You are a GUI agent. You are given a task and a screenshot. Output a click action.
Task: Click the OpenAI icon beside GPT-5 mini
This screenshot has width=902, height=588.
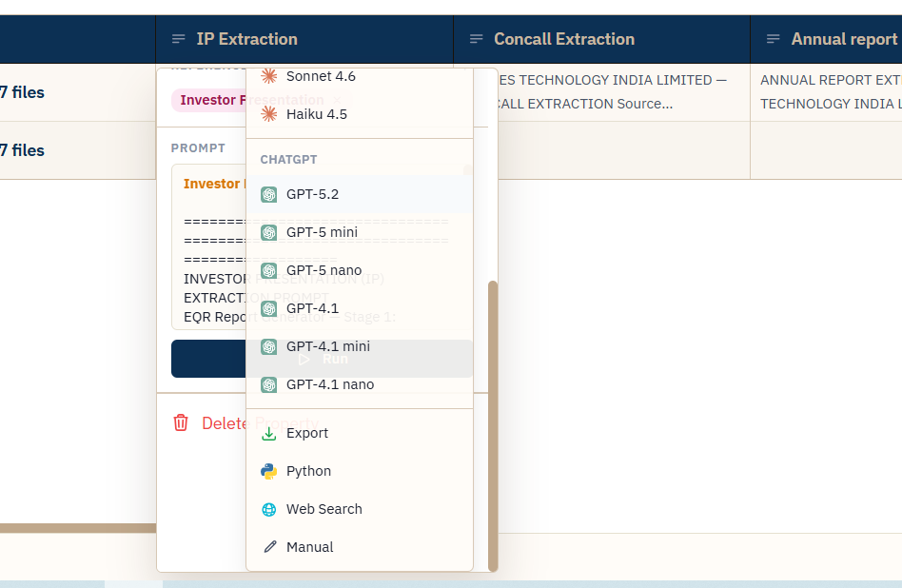pos(268,232)
